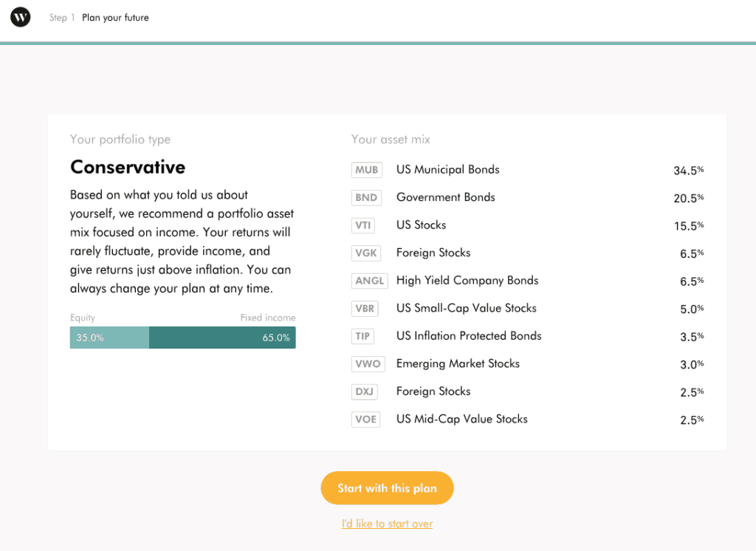Select the Step 1 Plan your future label
Viewport: 756px width, 551px height.
(x=99, y=17)
